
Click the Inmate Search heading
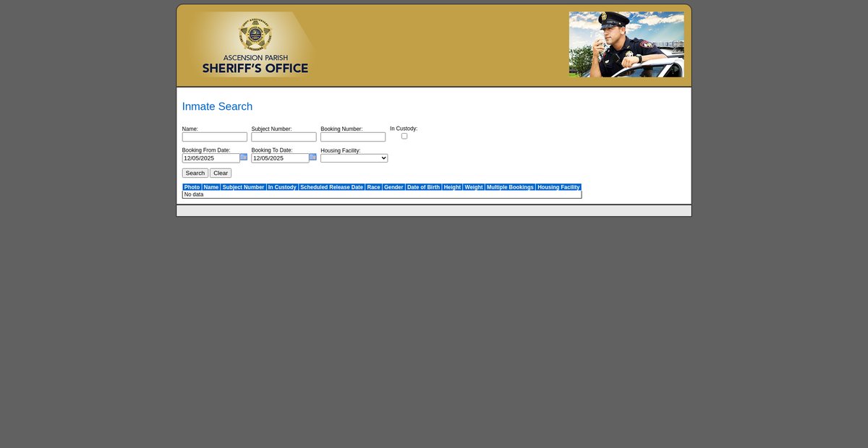pyautogui.click(x=217, y=106)
